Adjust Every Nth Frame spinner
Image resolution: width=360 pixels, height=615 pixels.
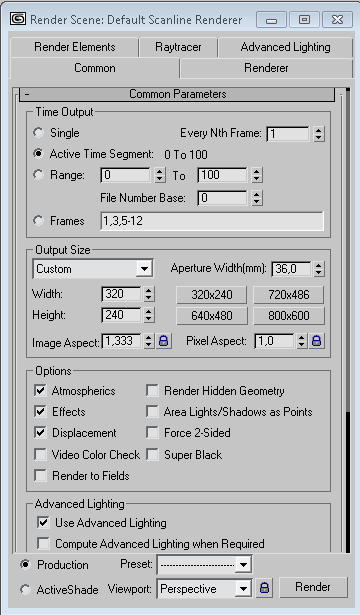[x=319, y=134]
